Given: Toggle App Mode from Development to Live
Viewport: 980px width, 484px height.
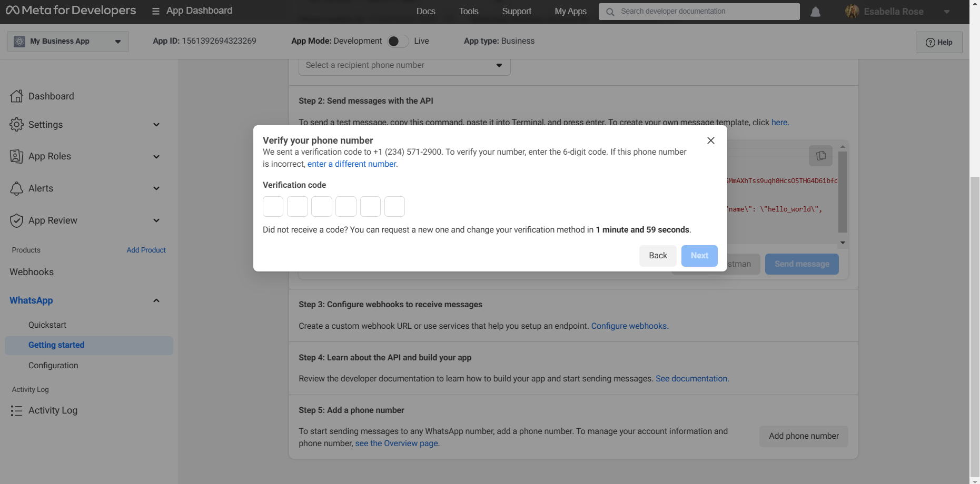Looking at the screenshot, I should coord(398,41).
